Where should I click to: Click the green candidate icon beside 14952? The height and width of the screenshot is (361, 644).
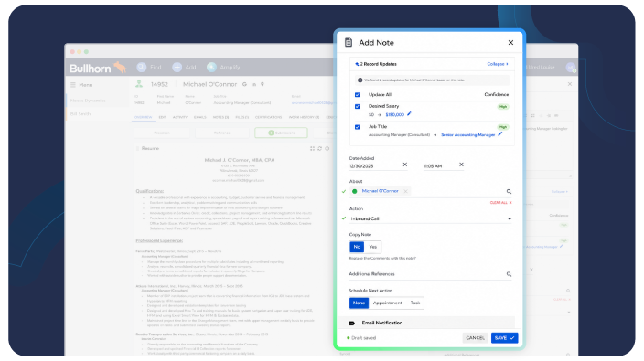139,84
